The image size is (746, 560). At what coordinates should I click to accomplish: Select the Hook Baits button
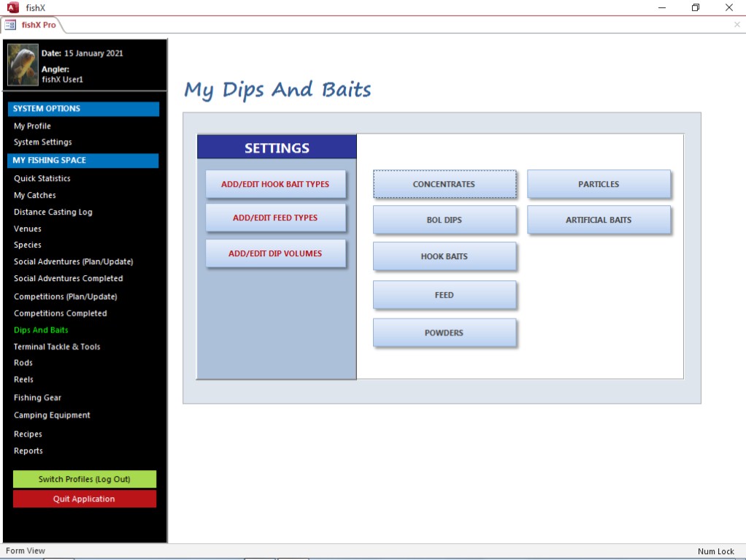coord(444,256)
